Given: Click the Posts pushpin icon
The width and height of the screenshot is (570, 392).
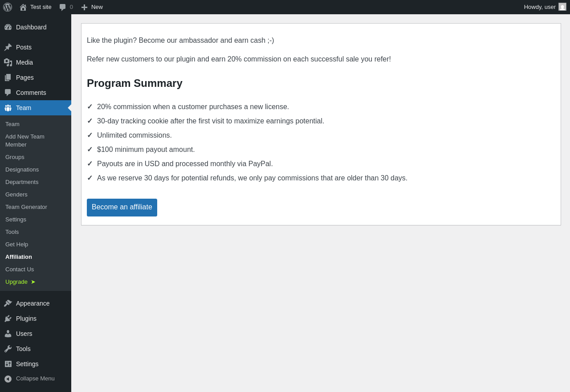Looking at the screenshot, I should [x=8, y=47].
